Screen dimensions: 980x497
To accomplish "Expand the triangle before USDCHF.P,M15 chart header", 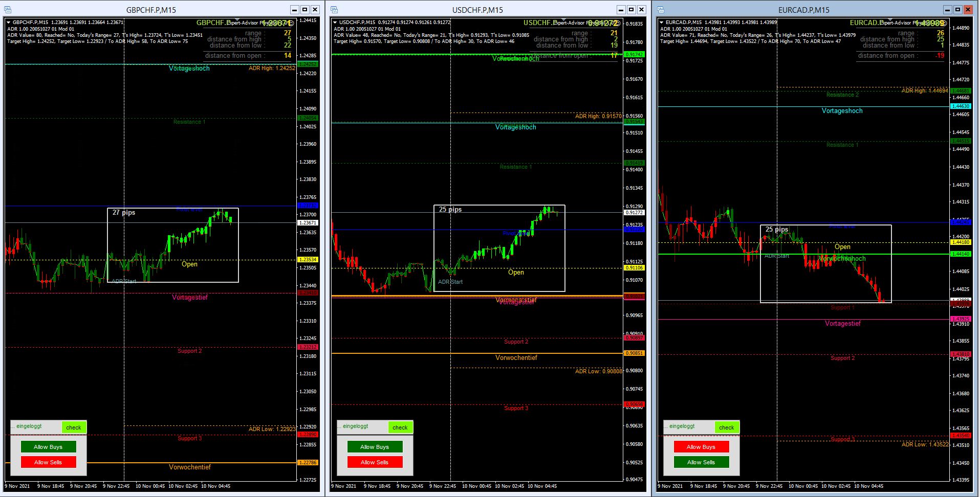I will (x=335, y=22).
